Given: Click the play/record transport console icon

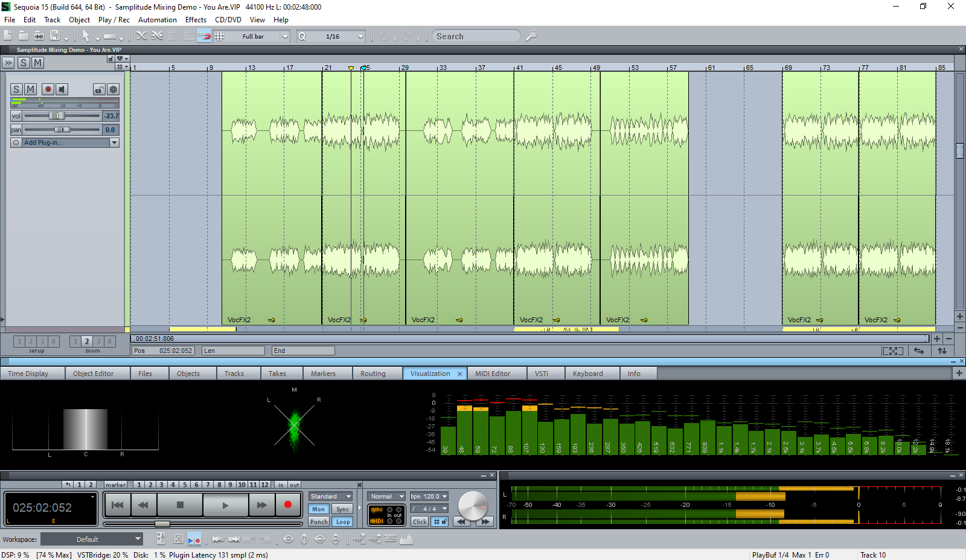Looking at the screenshot, I should pyautogui.click(x=194, y=539).
